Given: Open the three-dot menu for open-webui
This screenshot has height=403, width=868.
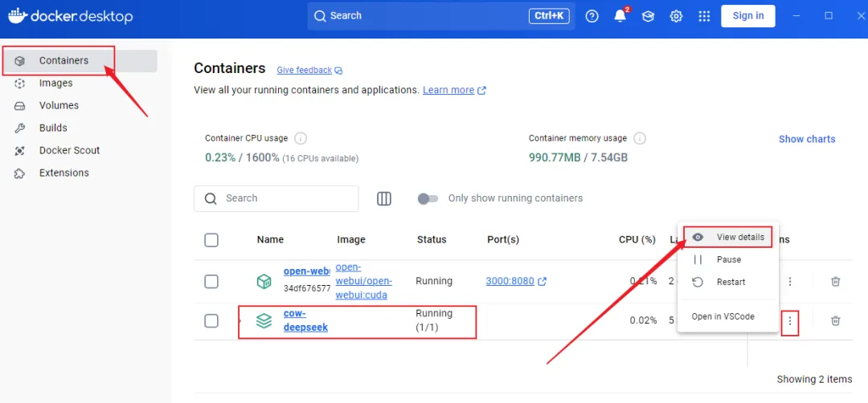Looking at the screenshot, I should coord(790,282).
